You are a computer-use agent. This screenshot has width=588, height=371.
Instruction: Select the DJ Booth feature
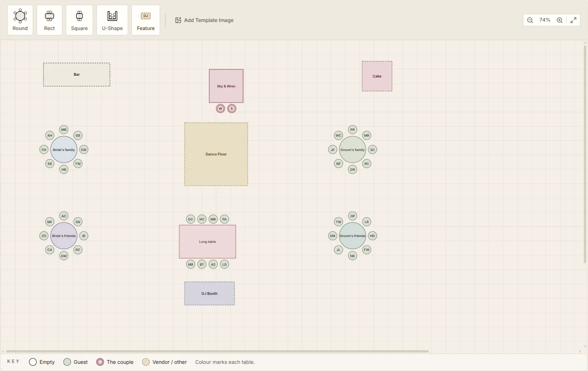pyautogui.click(x=209, y=293)
